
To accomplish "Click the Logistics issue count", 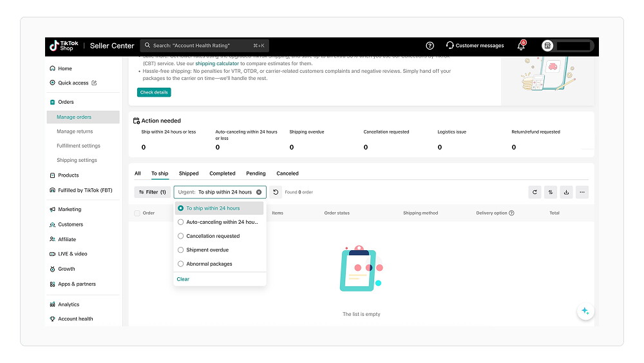I will click(x=440, y=147).
